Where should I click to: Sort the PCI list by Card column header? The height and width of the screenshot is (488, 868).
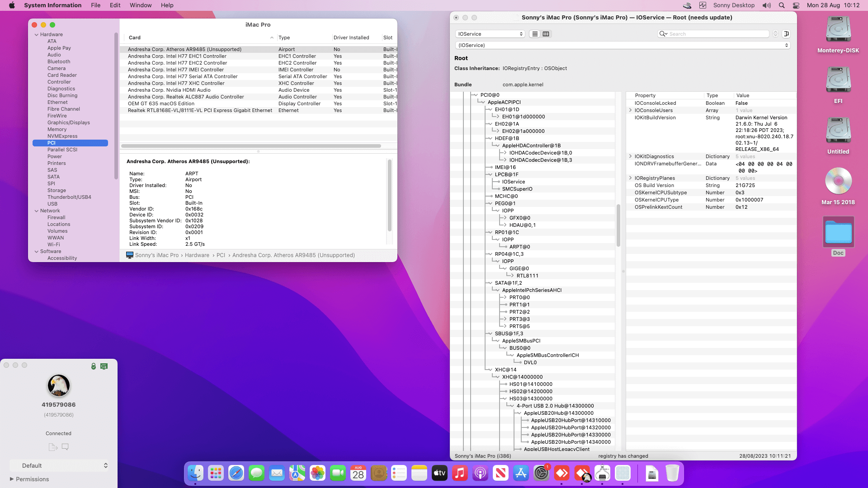[x=135, y=38]
